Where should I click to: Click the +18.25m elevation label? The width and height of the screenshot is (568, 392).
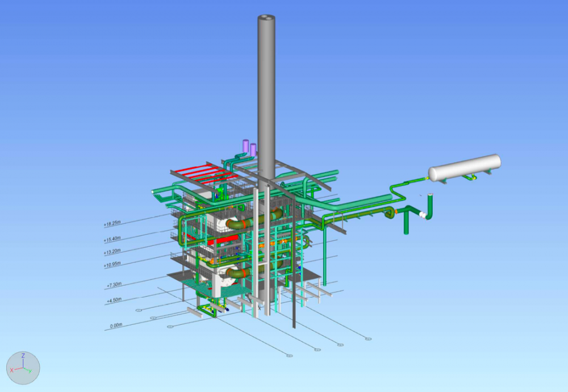[x=112, y=224]
